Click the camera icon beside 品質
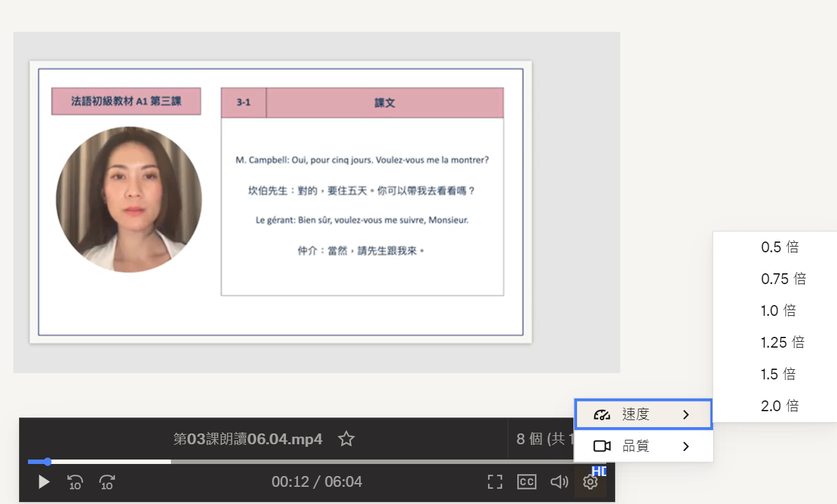 (601, 446)
